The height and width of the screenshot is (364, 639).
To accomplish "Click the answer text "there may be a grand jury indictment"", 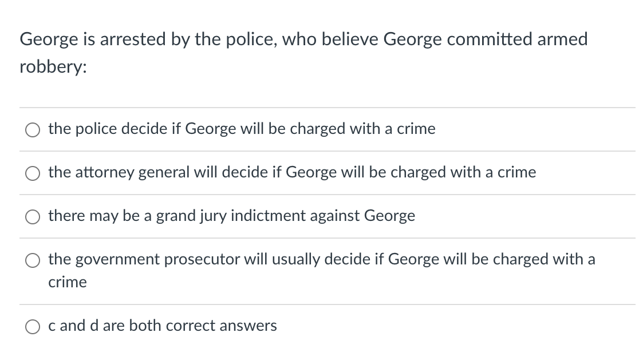I will click(x=231, y=216).
